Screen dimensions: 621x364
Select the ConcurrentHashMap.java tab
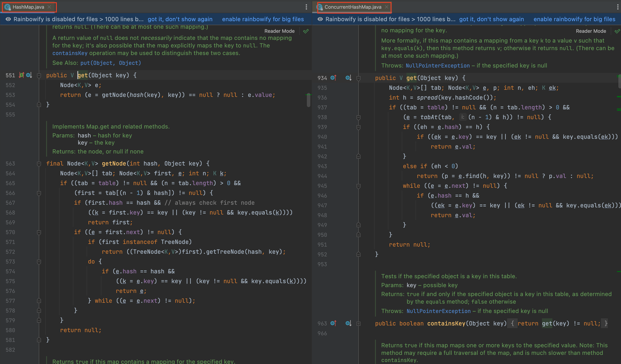[x=353, y=7]
